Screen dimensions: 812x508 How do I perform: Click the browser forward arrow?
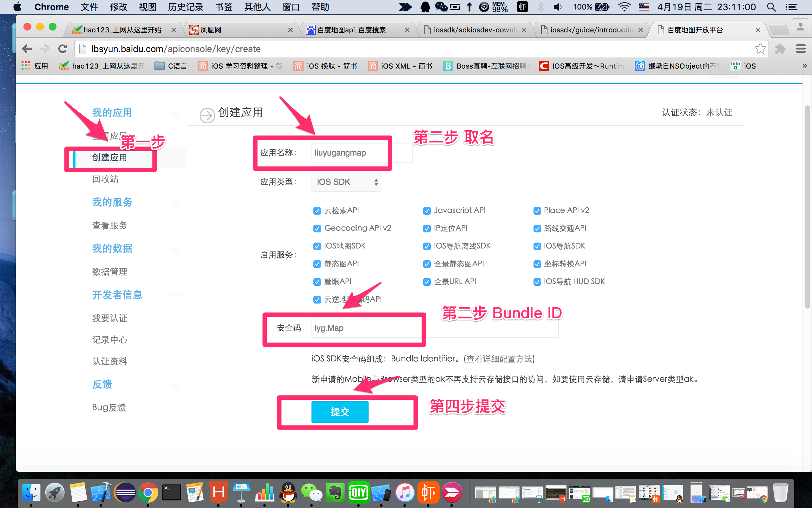45,49
